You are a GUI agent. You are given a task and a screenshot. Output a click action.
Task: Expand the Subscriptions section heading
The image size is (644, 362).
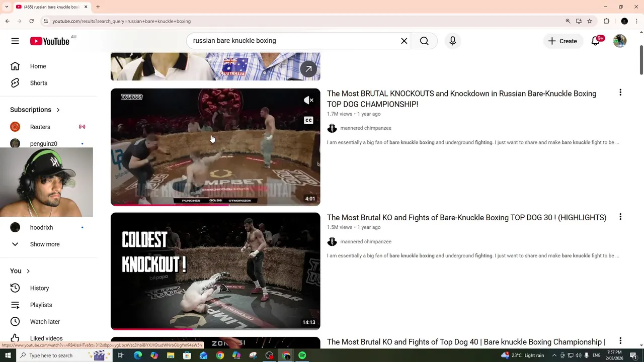[35, 110]
